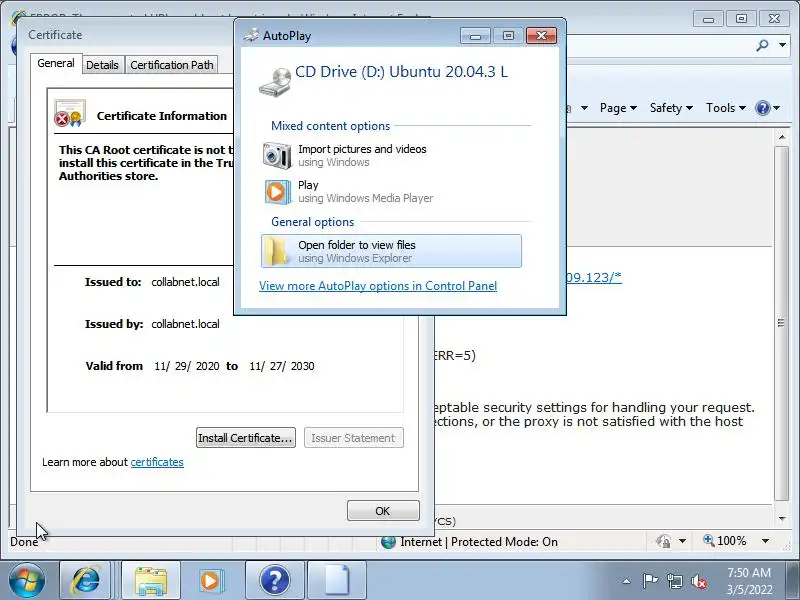Viewport: 800px width, 600px height.
Task: Click the Action Center flag tray icon
Action: (650, 581)
